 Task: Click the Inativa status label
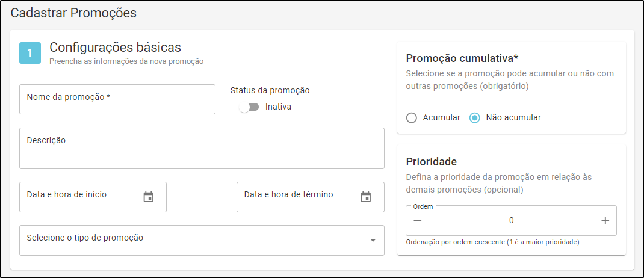point(278,107)
